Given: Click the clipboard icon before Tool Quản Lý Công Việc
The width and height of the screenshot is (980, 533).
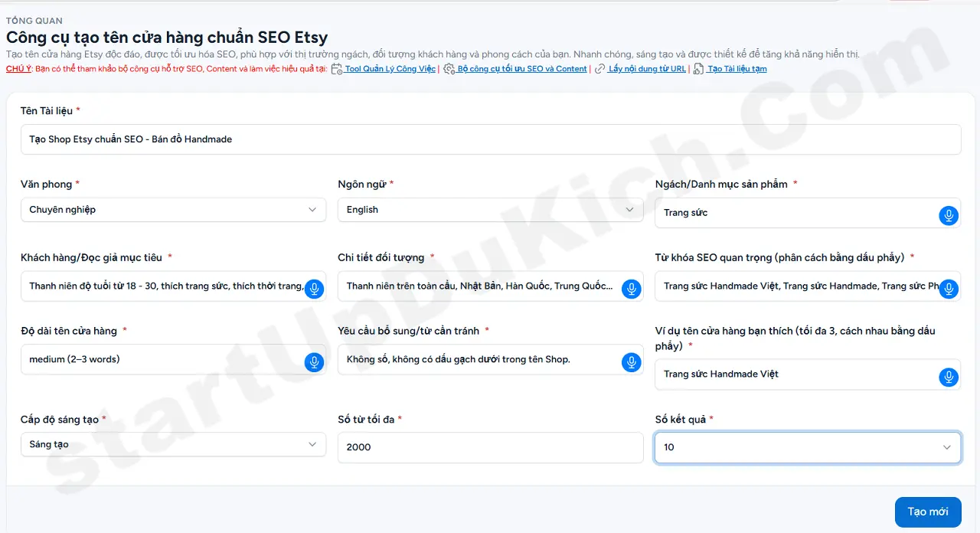Looking at the screenshot, I should pyautogui.click(x=337, y=68).
